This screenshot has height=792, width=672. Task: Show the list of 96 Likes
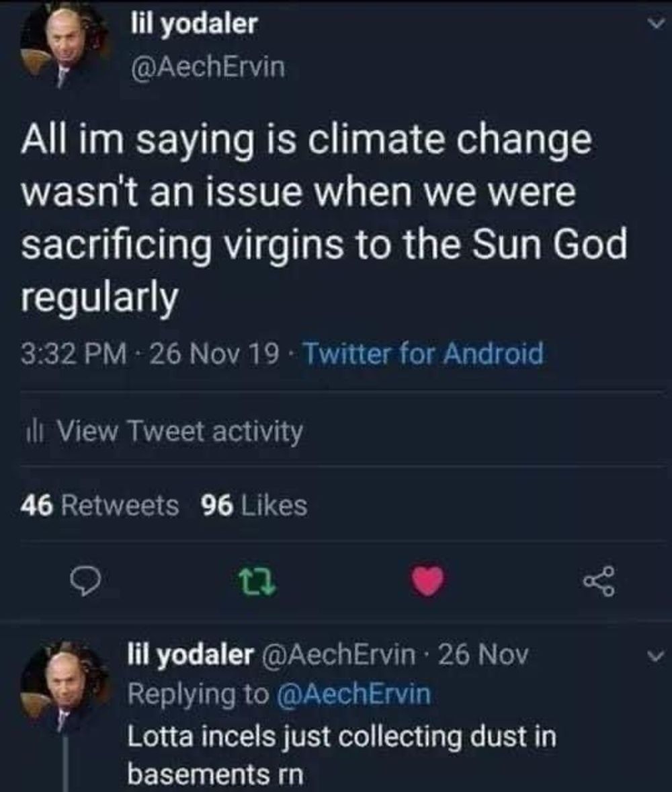point(255,505)
